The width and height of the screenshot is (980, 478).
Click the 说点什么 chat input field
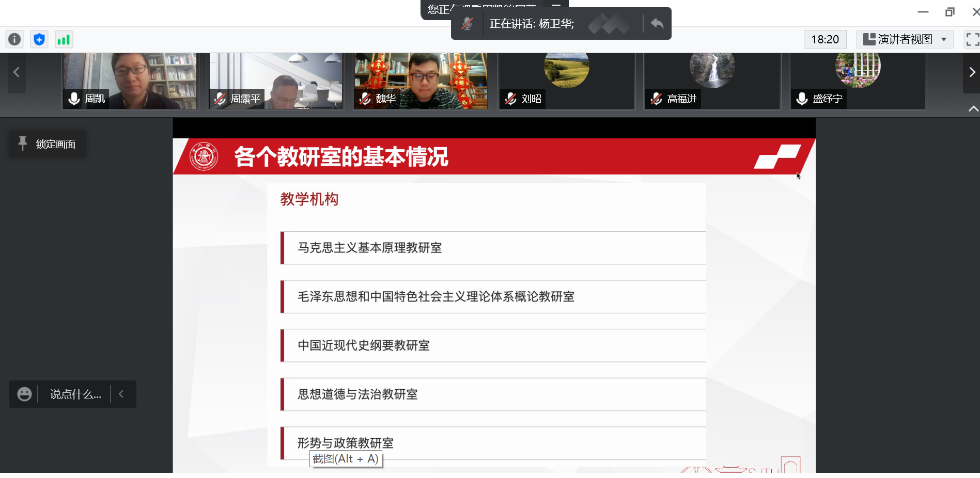pyautogui.click(x=75, y=394)
